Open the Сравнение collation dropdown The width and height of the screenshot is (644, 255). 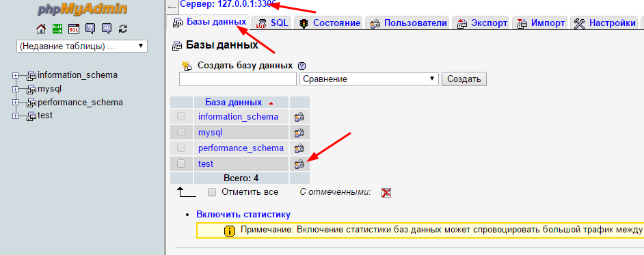[x=369, y=79]
